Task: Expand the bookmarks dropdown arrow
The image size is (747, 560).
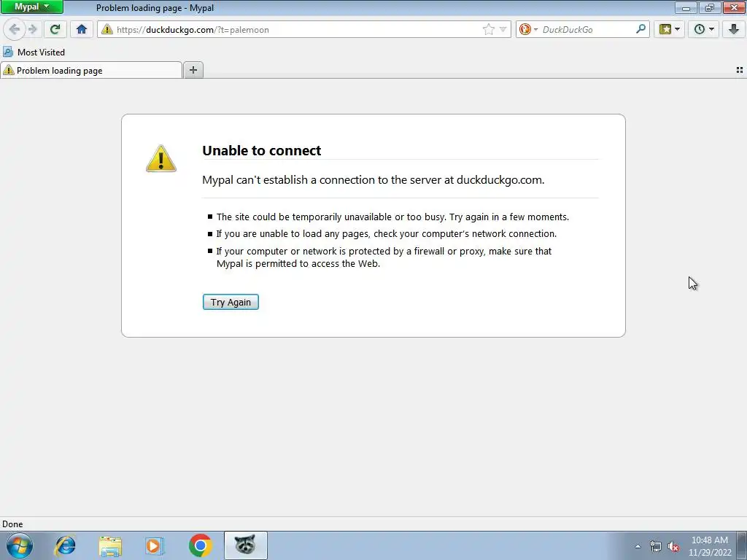Action: (678, 29)
